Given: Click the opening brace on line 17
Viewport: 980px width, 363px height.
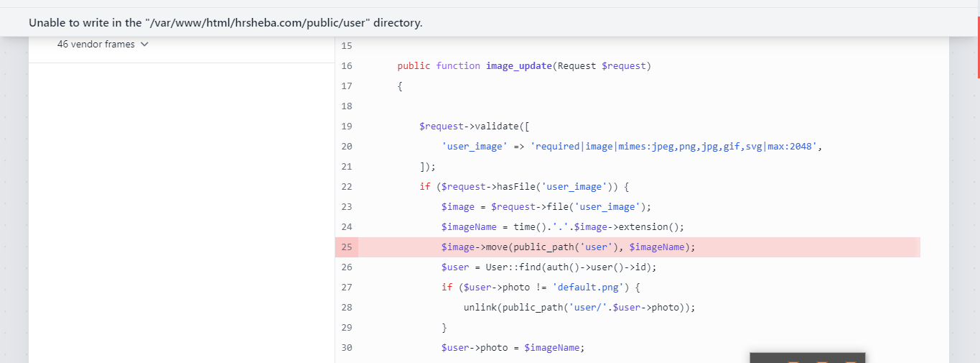Looking at the screenshot, I should click(x=400, y=86).
